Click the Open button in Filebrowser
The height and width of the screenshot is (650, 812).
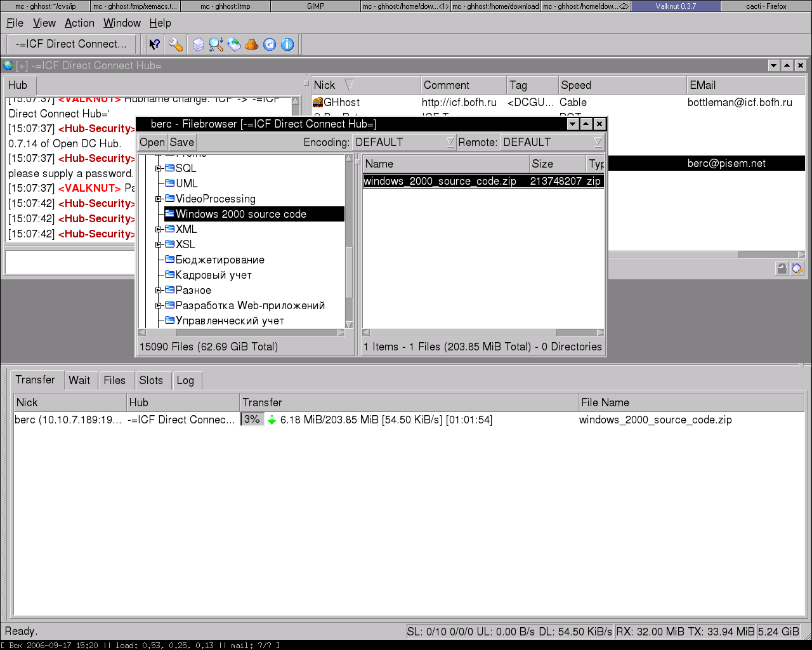tap(152, 142)
